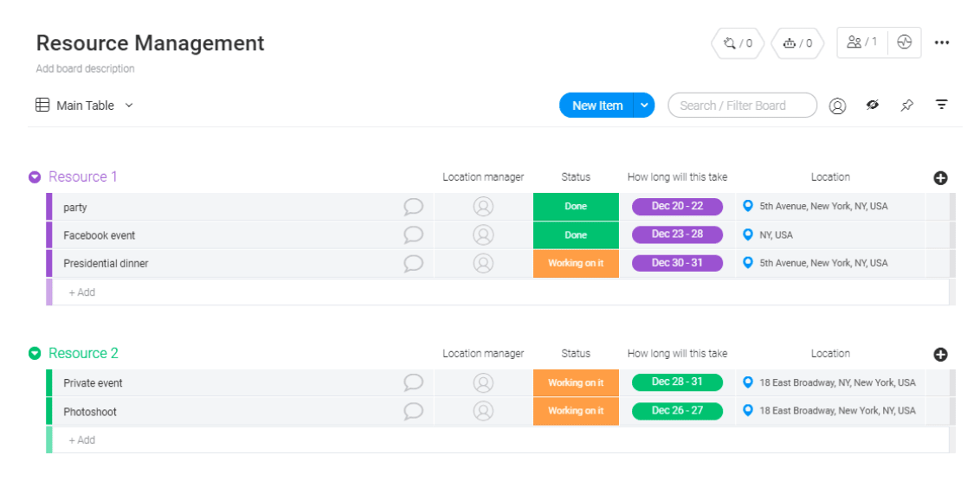Viewport: 980px width, 481px height.
Task: Open conversation bubble for Photoshoot
Action: point(413,411)
